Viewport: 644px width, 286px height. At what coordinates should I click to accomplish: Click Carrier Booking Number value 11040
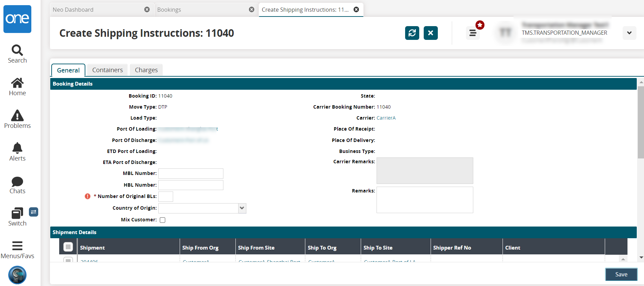[x=383, y=107]
